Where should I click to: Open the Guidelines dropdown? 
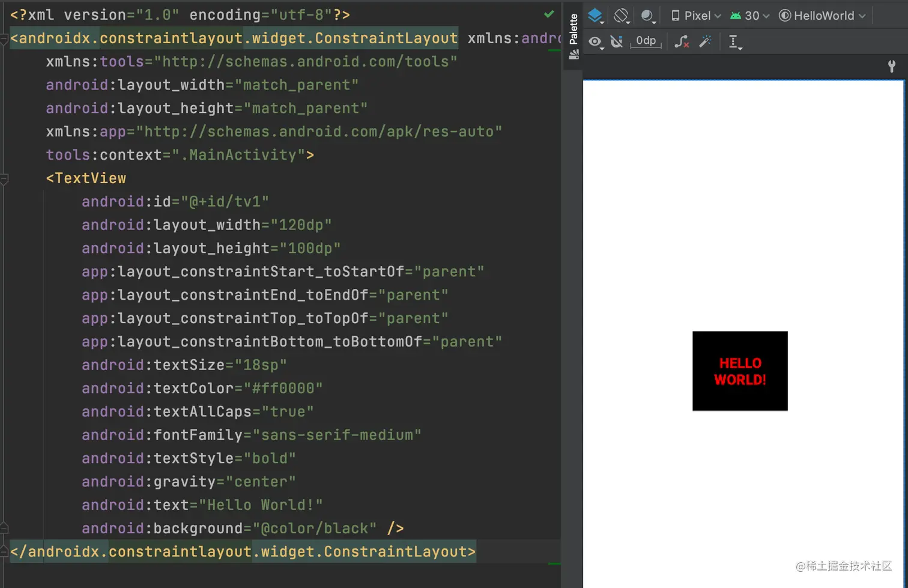coord(734,41)
